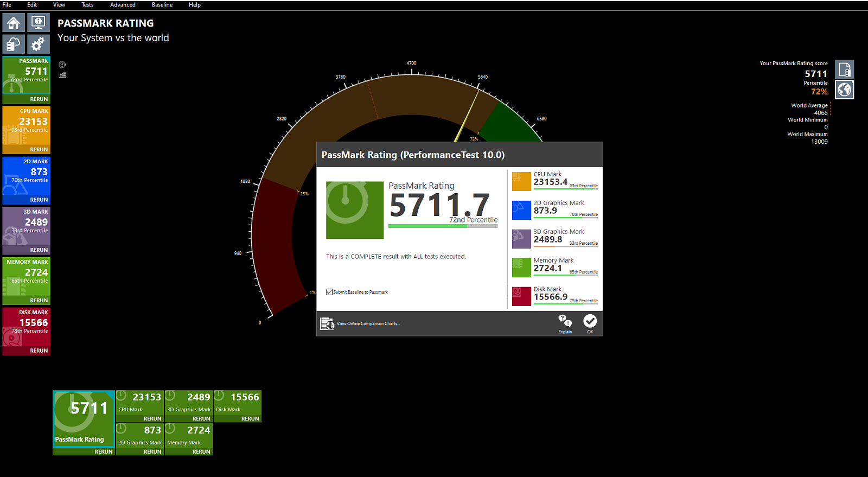Open the View menu
Viewport: 868px width, 477px height.
point(59,5)
